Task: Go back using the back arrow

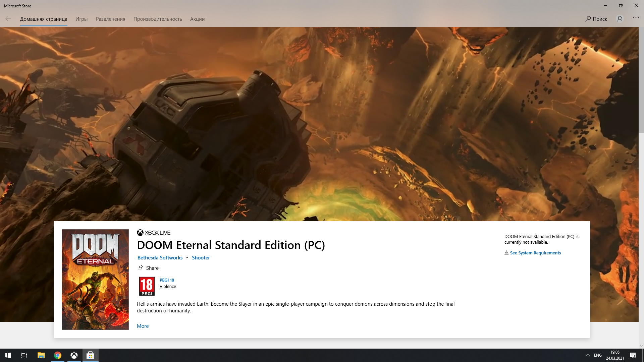Action: pos(8,19)
